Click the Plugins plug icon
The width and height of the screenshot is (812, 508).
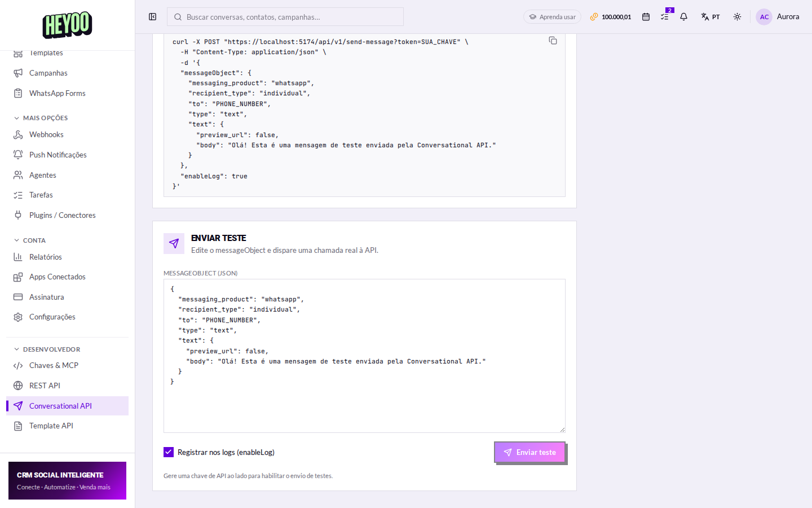tap(18, 215)
